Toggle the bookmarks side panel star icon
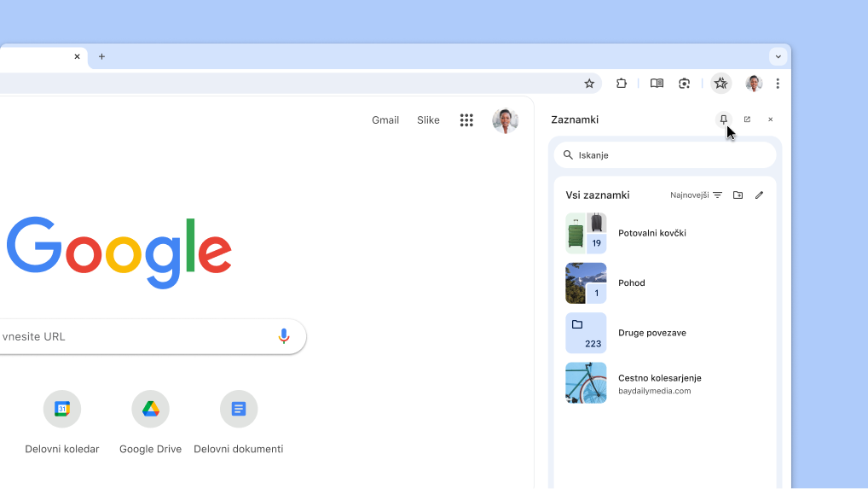The image size is (868, 489). click(x=720, y=84)
